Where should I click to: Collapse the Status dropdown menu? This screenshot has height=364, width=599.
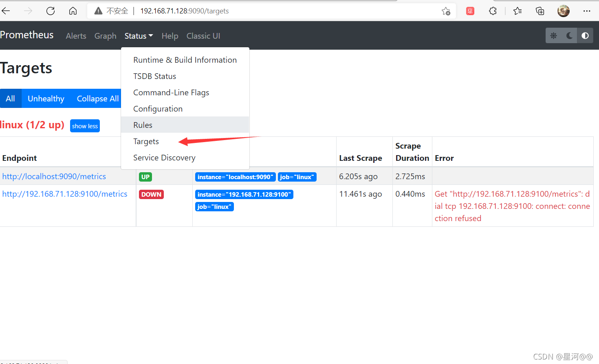139,36
